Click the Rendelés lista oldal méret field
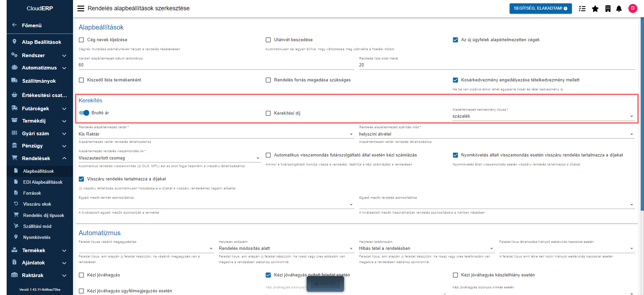 (497, 65)
